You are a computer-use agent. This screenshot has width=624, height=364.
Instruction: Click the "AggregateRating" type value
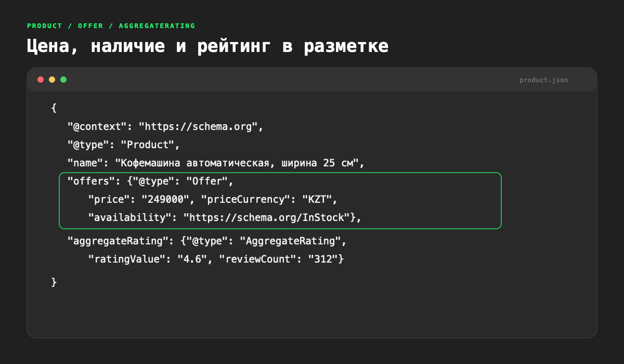[290, 241]
